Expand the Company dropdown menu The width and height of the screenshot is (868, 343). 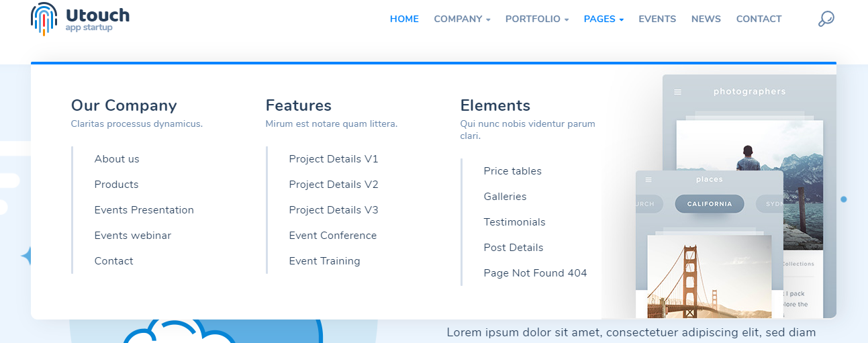pyautogui.click(x=462, y=19)
